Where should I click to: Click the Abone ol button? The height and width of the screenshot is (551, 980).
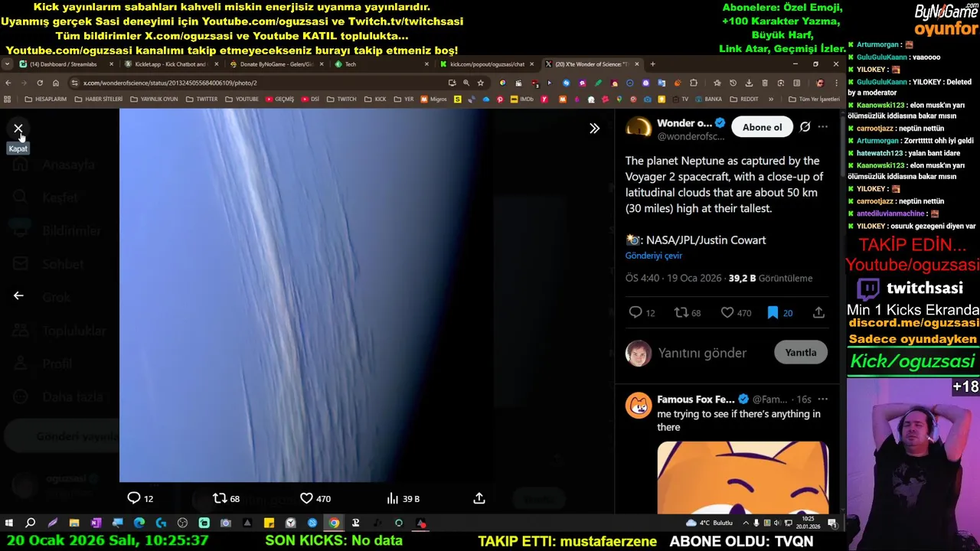pos(762,127)
